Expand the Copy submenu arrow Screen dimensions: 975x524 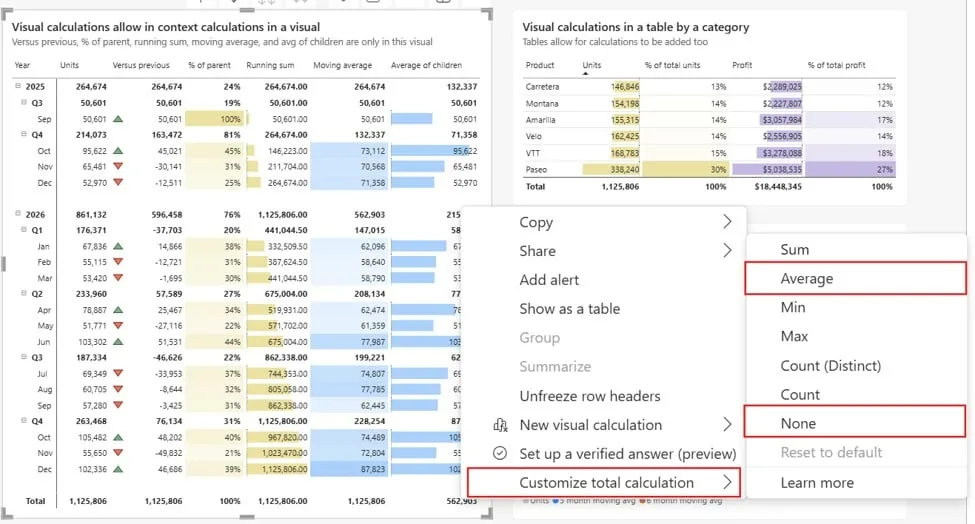[x=727, y=222]
